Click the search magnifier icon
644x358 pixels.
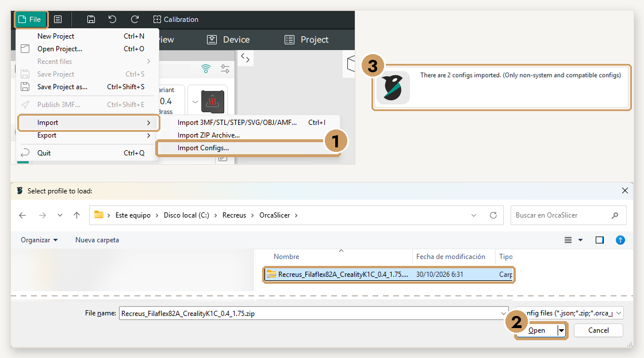[x=615, y=215]
